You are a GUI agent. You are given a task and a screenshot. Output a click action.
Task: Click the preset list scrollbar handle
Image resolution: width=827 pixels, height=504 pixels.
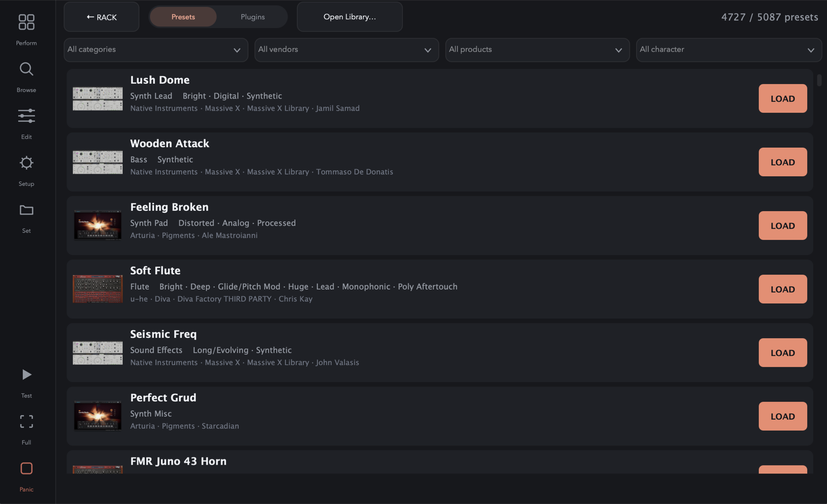pos(819,80)
